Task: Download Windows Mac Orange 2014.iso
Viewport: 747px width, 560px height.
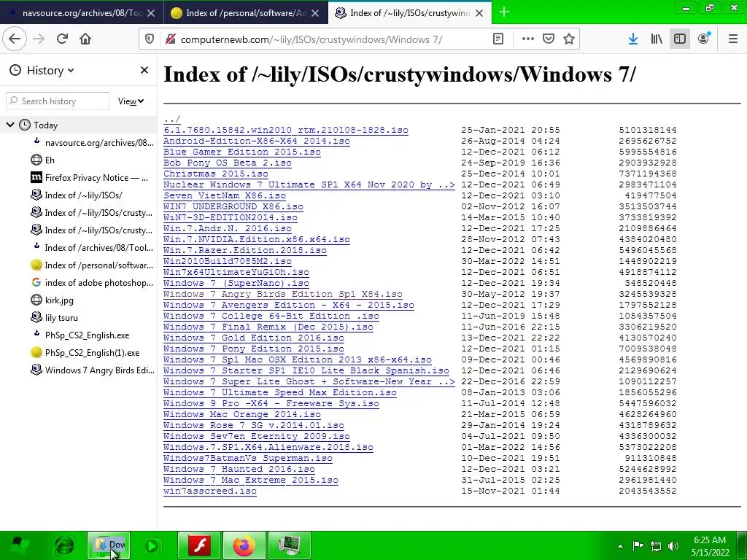Action: (242, 414)
